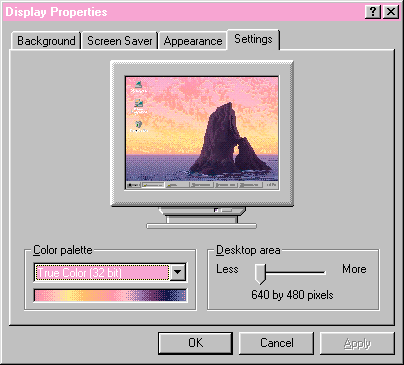Screen dimensions: 404x365
Task: Click the clock in the preview taskbar
Action: pyautogui.click(x=271, y=184)
